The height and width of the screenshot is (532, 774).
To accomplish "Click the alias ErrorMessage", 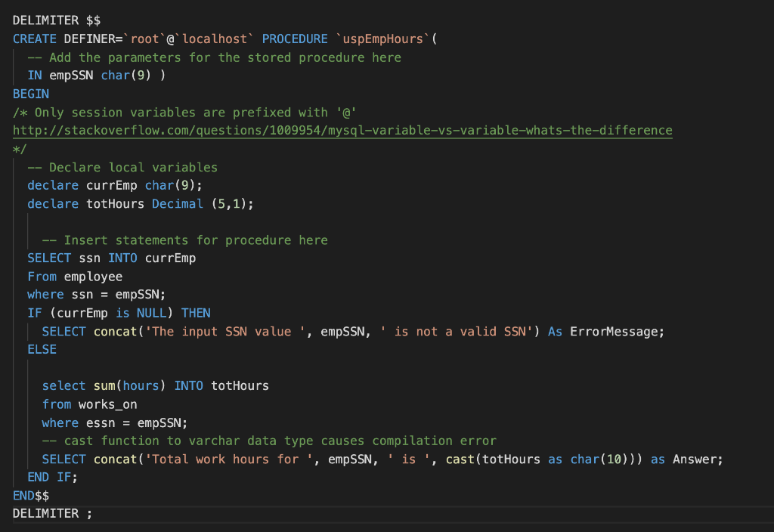I will coord(614,331).
